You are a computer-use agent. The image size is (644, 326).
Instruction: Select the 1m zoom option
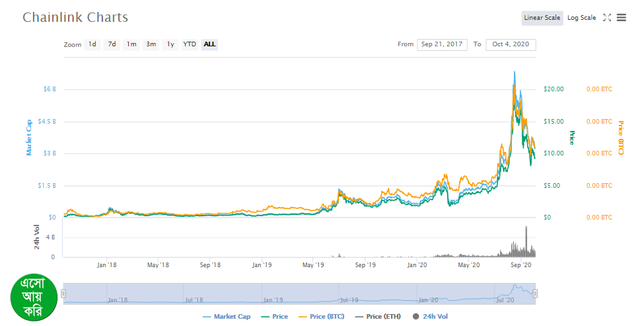pyautogui.click(x=131, y=44)
